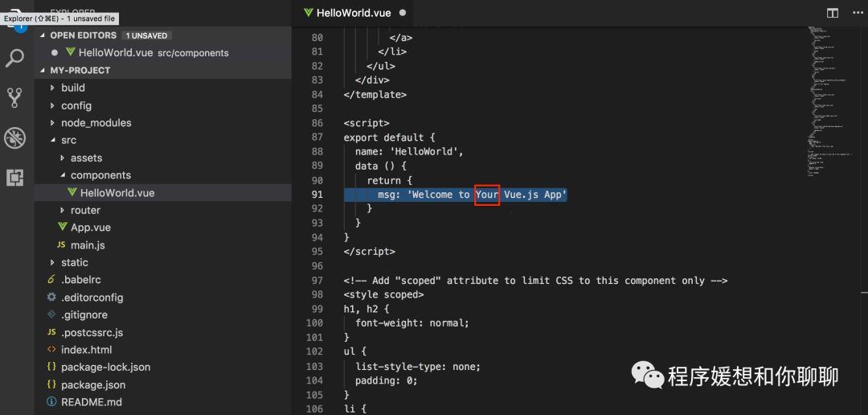
Task: Click the gear icon beside .editorconfig
Action: [52, 297]
